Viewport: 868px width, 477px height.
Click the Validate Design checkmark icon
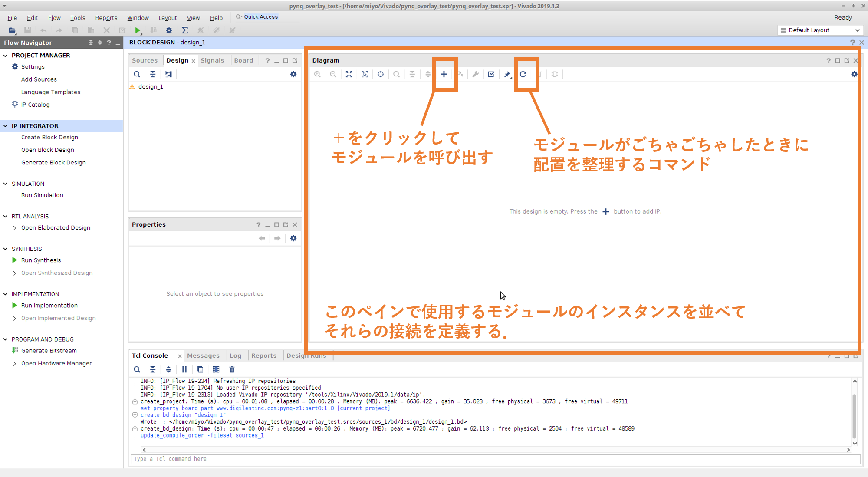[x=491, y=74]
